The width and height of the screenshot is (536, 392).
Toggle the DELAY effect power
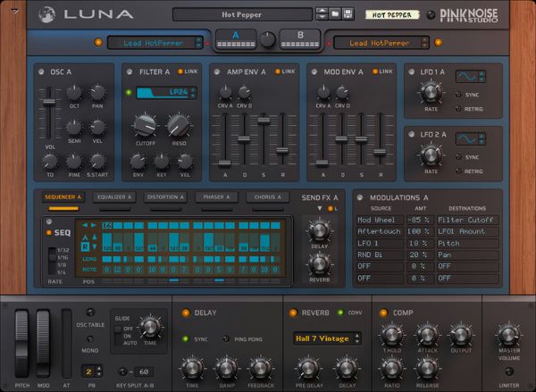[x=186, y=313]
